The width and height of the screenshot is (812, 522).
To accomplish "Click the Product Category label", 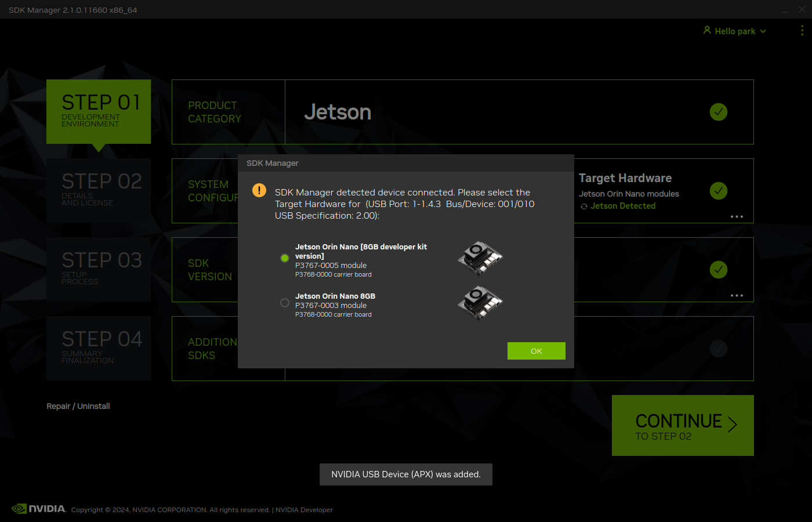I will click(x=215, y=112).
